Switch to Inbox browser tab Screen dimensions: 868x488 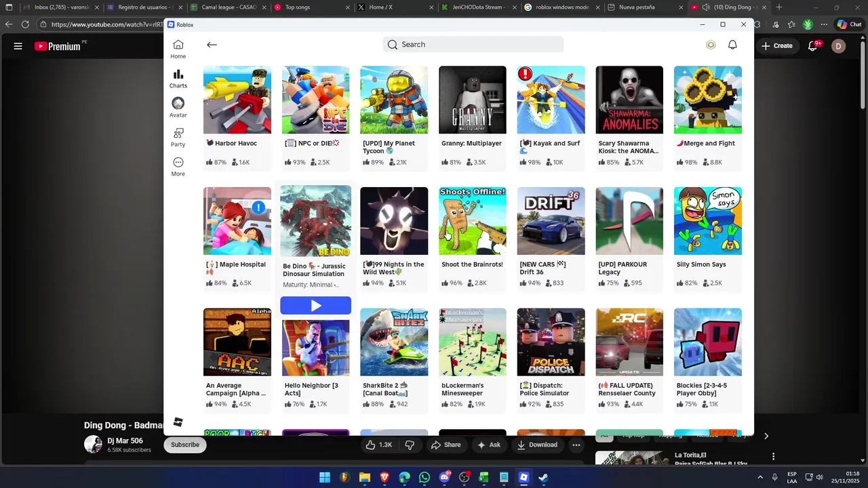tap(61, 7)
